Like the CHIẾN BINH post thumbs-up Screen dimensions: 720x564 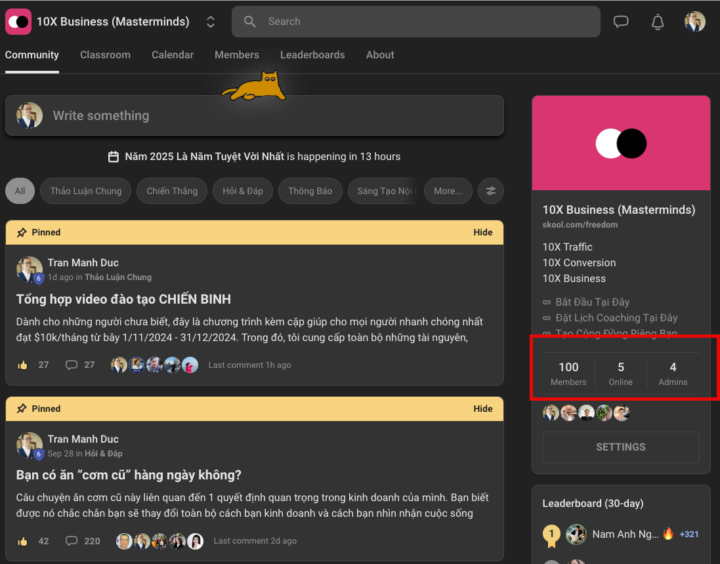(x=23, y=365)
